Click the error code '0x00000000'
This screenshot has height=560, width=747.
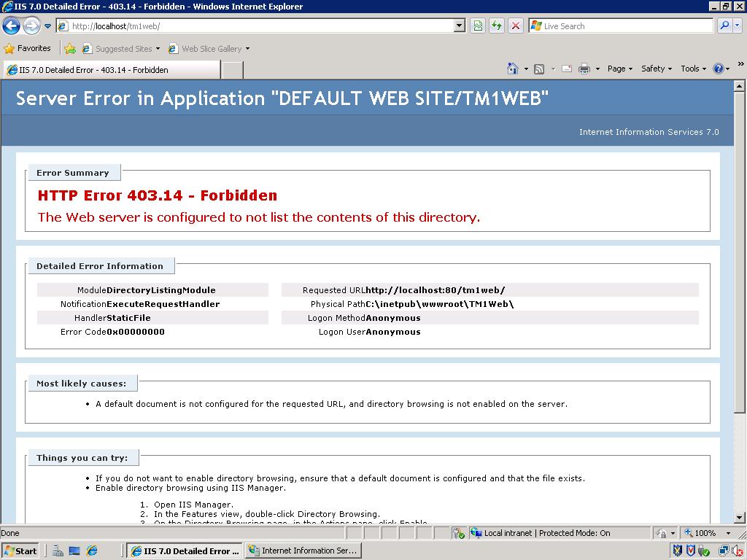(136, 332)
